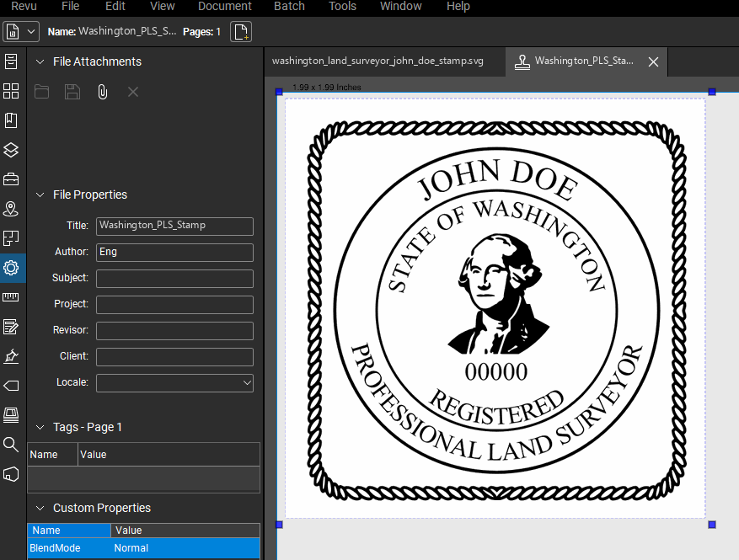Click the Client input field
739x560 pixels.
click(174, 356)
